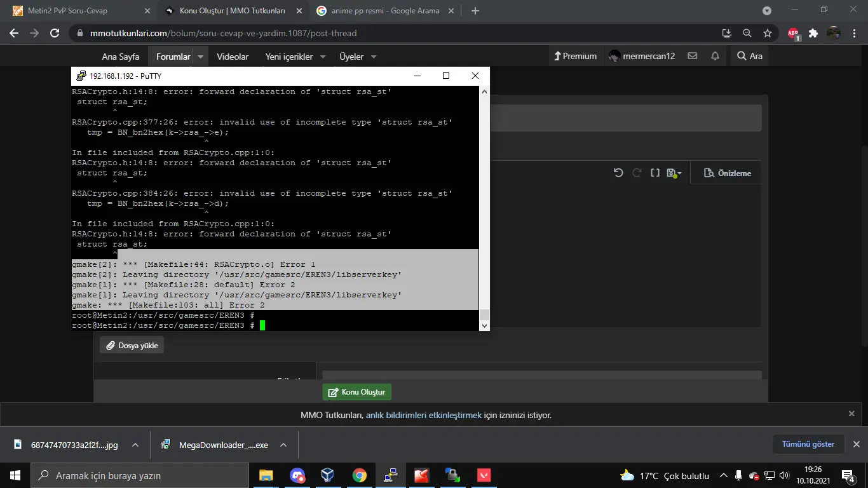The width and height of the screenshot is (868, 488).
Task: Launch VirtualBox from the taskbar
Action: click(327, 475)
